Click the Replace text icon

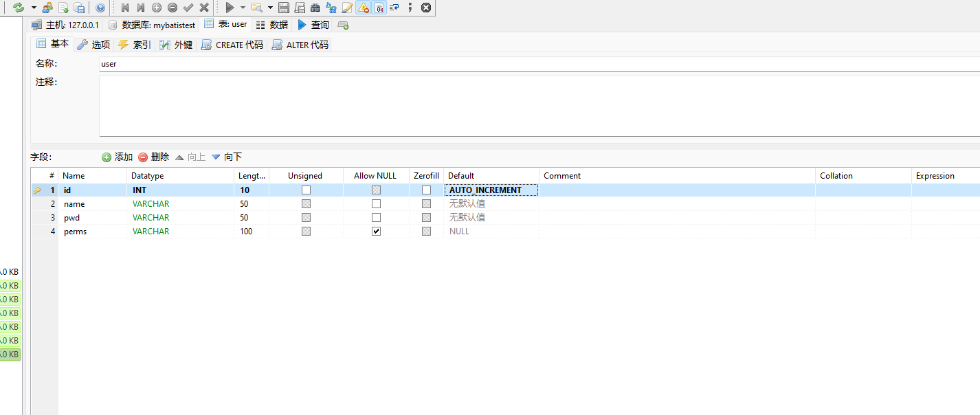tap(331, 8)
